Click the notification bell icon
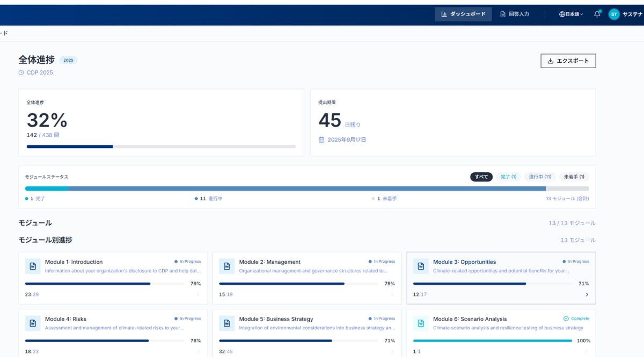This screenshot has width=644, height=362. [x=597, y=14]
